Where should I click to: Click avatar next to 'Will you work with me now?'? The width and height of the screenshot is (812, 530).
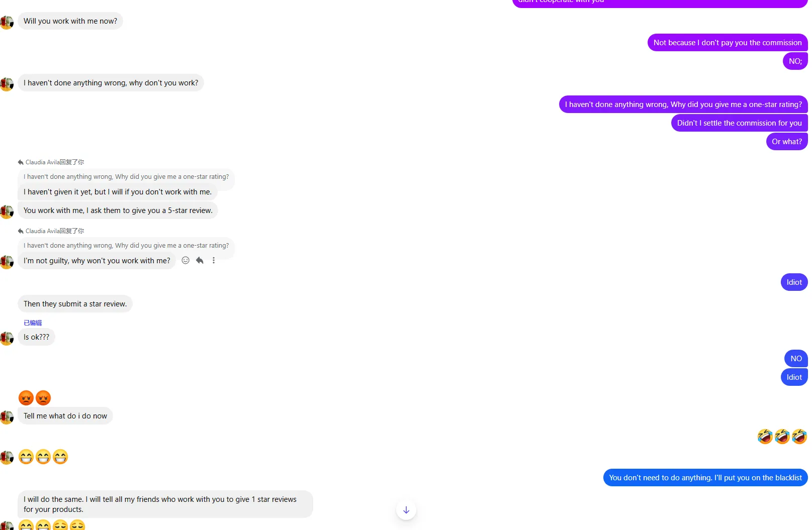pos(7,23)
